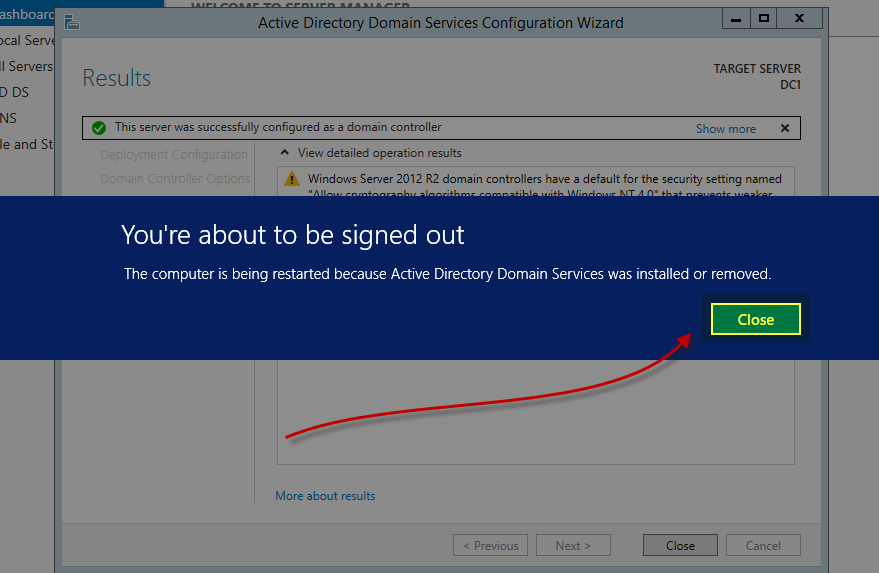Viewport: 879px width, 573px height.
Task: Select Domain Controller Options step
Action: [175, 178]
